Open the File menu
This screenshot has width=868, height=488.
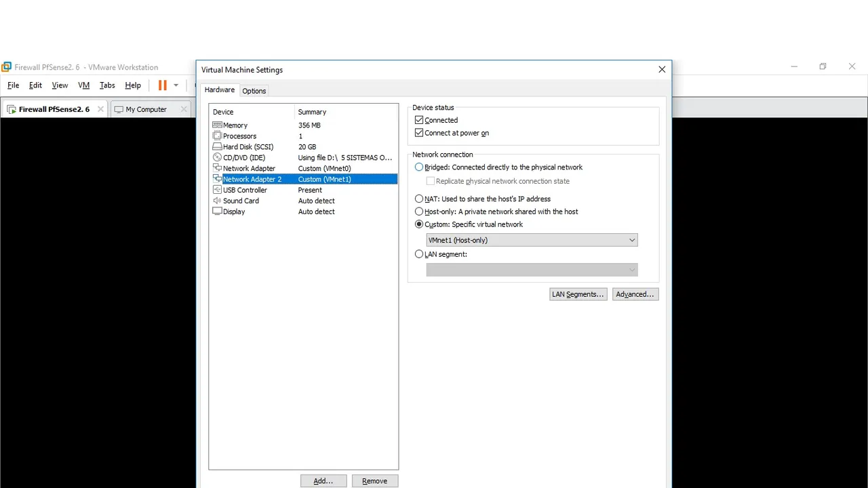(x=14, y=85)
